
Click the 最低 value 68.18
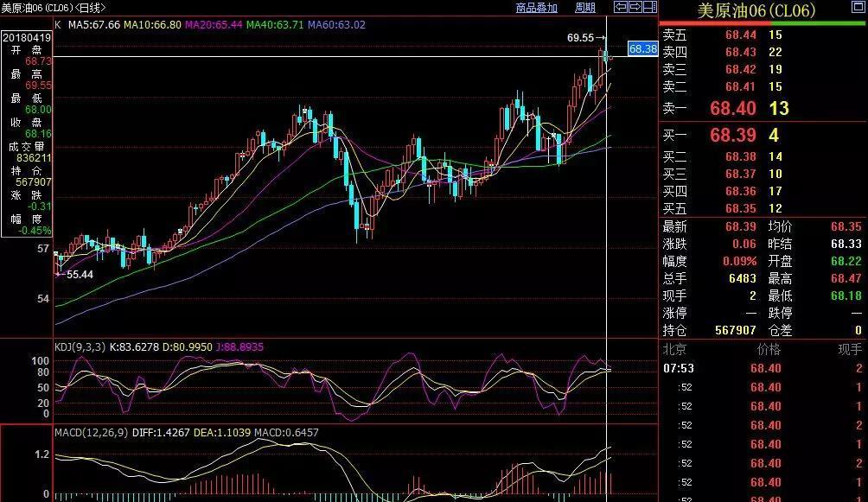[846, 295]
